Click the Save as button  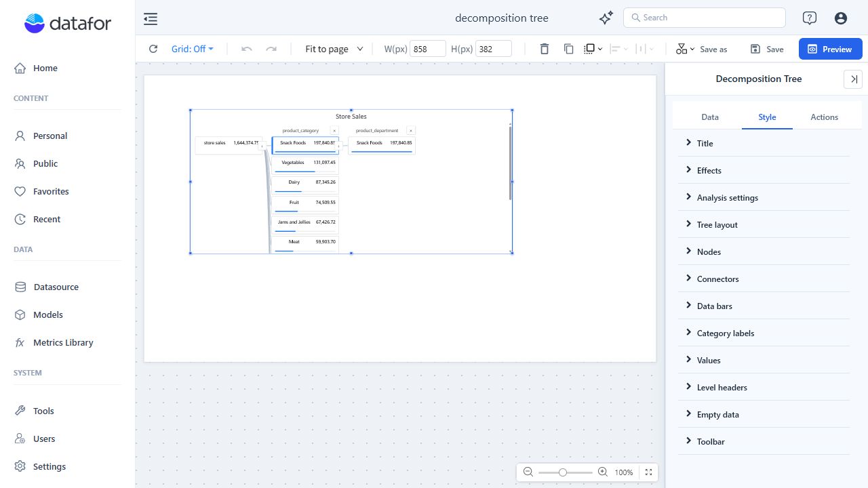[713, 49]
